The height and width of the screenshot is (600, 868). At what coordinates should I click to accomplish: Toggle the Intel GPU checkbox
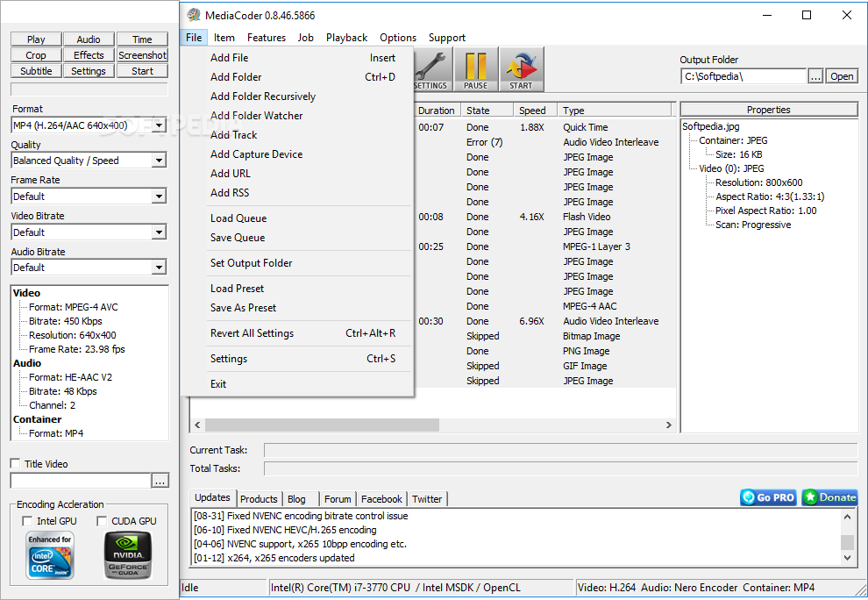pos(27,521)
